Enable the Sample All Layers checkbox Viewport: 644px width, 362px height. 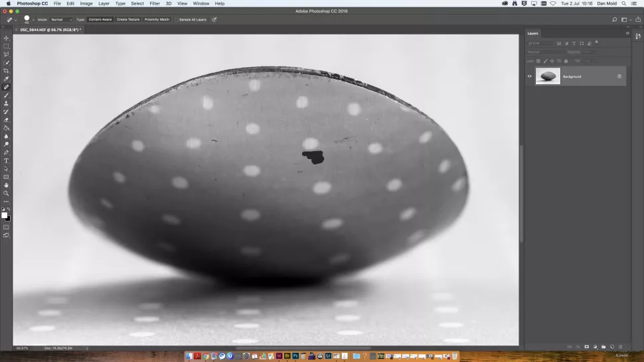pyautogui.click(x=177, y=20)
